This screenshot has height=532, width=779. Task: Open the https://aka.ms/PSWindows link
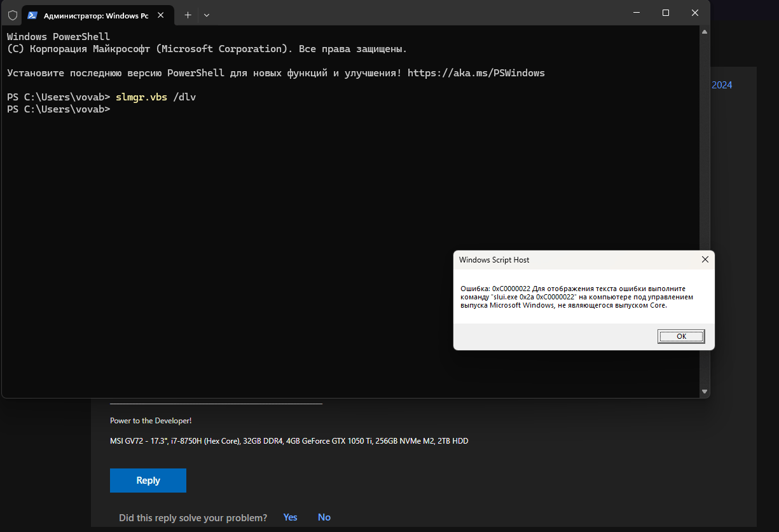click(476, 73)
